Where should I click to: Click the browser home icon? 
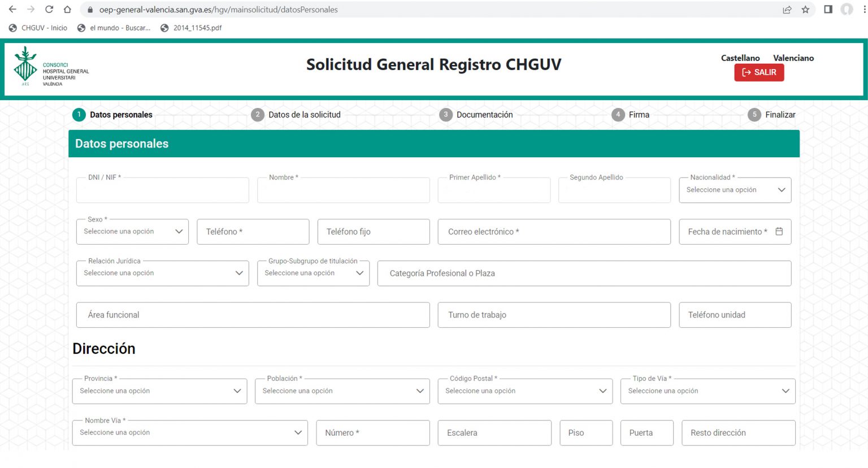[x=67, y=10]
